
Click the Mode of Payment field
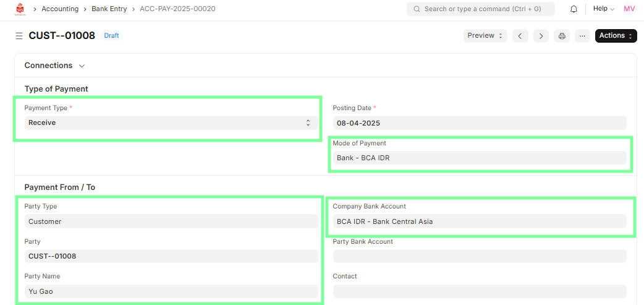(479, 158)
